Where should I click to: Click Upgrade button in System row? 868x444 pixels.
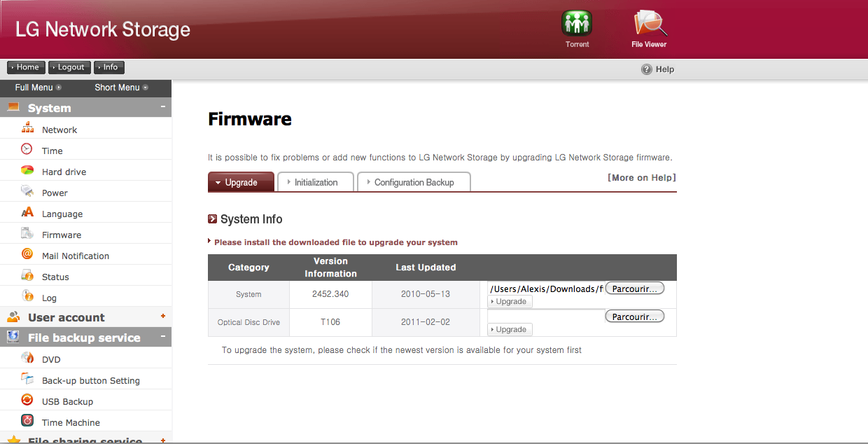pyautogui.click(x=510, y=301)
